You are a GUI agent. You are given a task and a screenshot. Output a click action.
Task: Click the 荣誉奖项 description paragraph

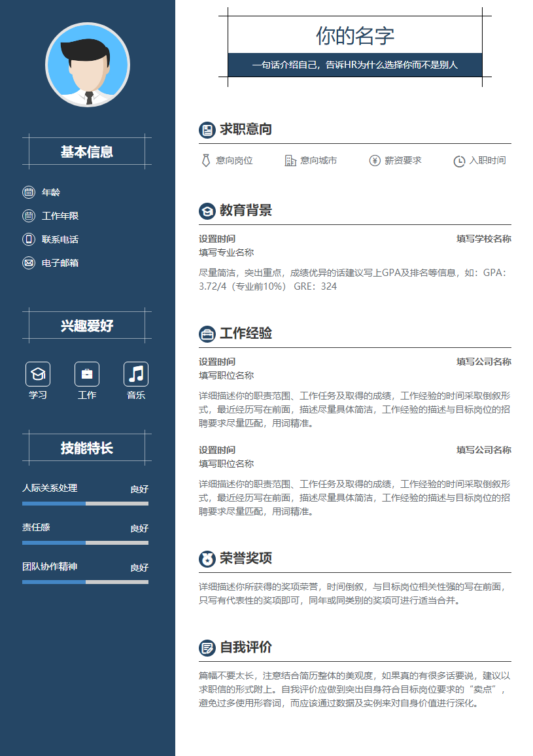tap(353, 594)
